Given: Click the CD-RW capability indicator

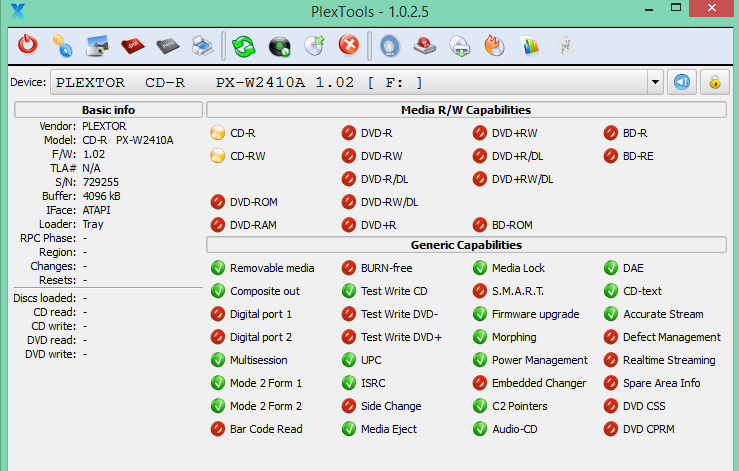Looking at the screenshot, I should pyautogui.click(x=217, y=156).
